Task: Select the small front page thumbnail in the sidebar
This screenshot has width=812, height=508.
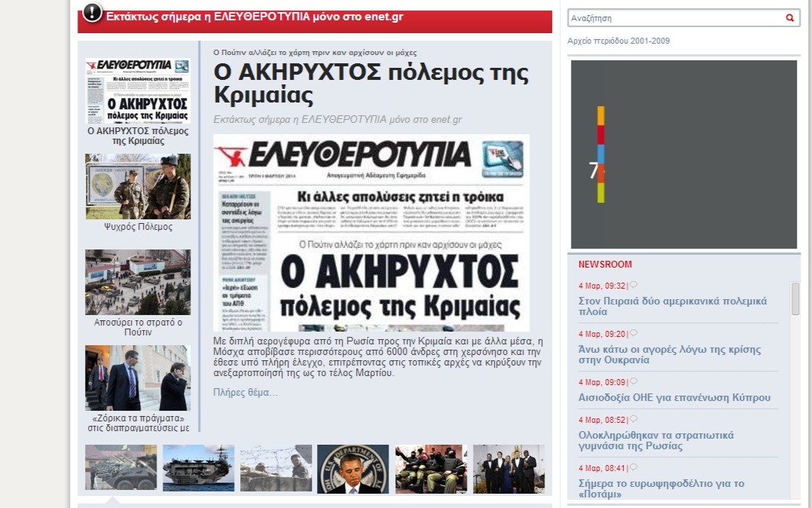Action: 138,90
